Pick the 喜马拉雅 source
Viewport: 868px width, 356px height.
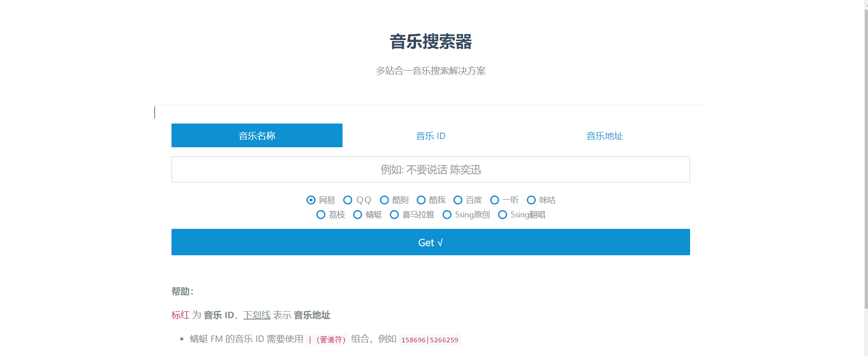[x=395, y=215]
